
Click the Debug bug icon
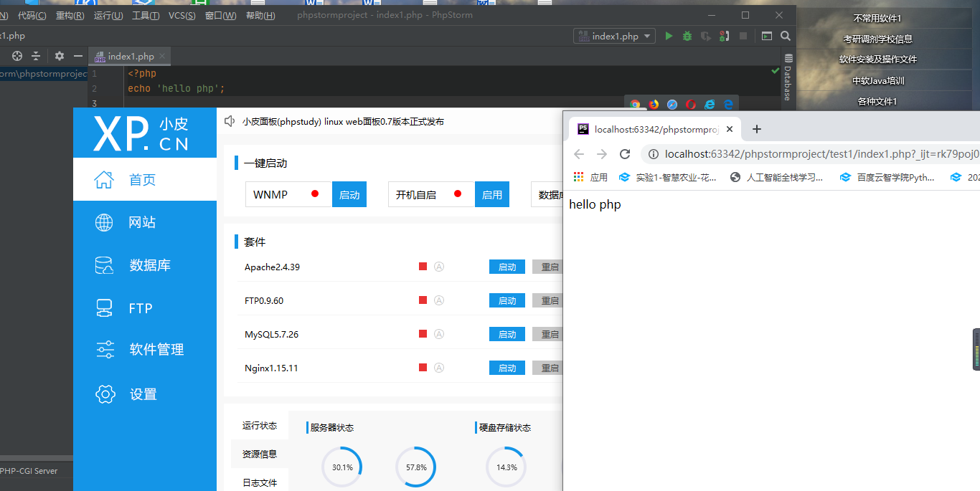point(687,36)
